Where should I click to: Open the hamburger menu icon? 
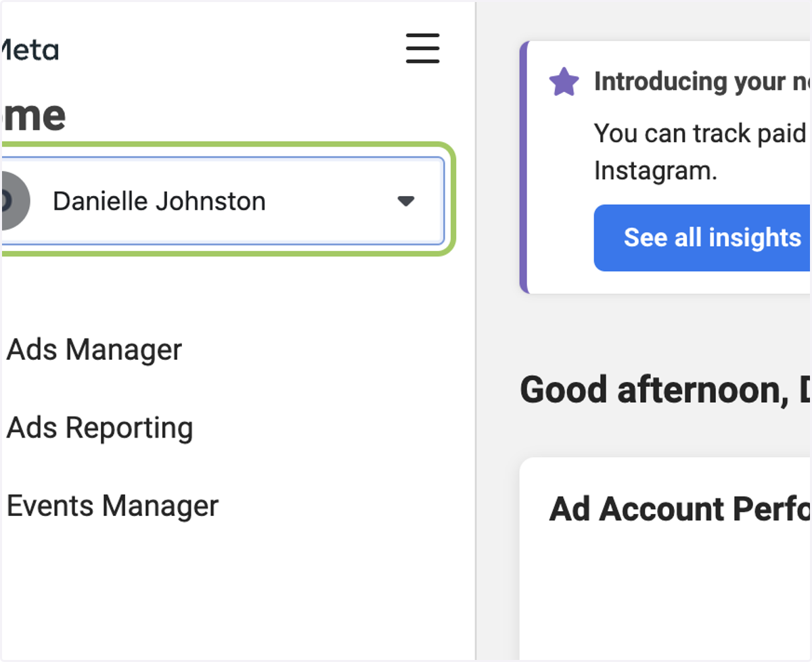pyautogui.click(x=423, y=48)
